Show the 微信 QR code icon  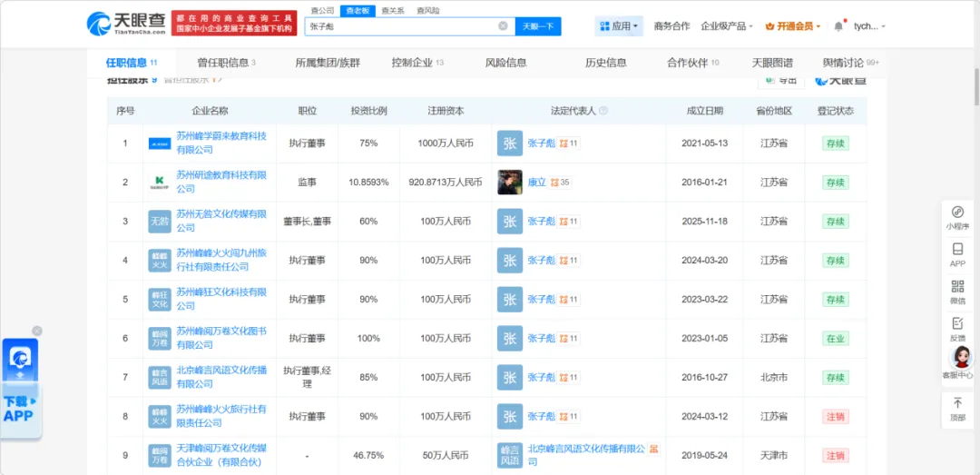(x=957, y=292)
